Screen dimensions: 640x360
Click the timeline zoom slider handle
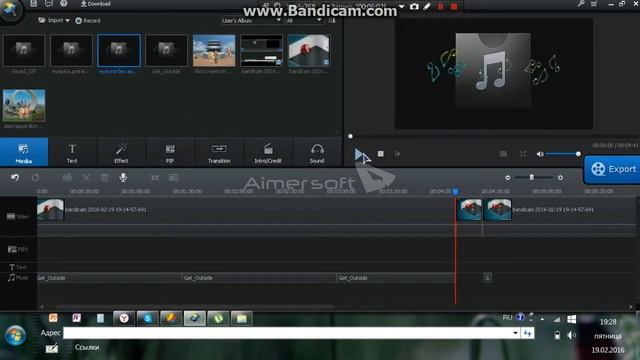point(532,177)
